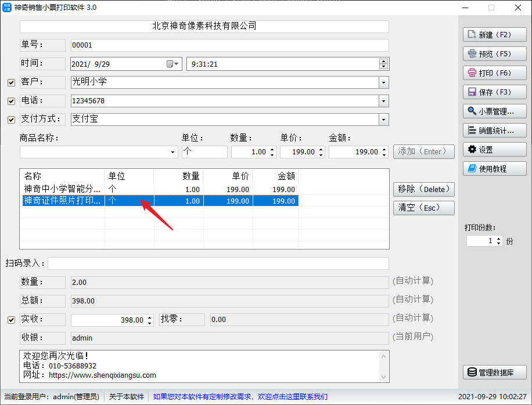532x405 pixels.
Task: Click the Print (F6) button
Action: click(494, 73)
